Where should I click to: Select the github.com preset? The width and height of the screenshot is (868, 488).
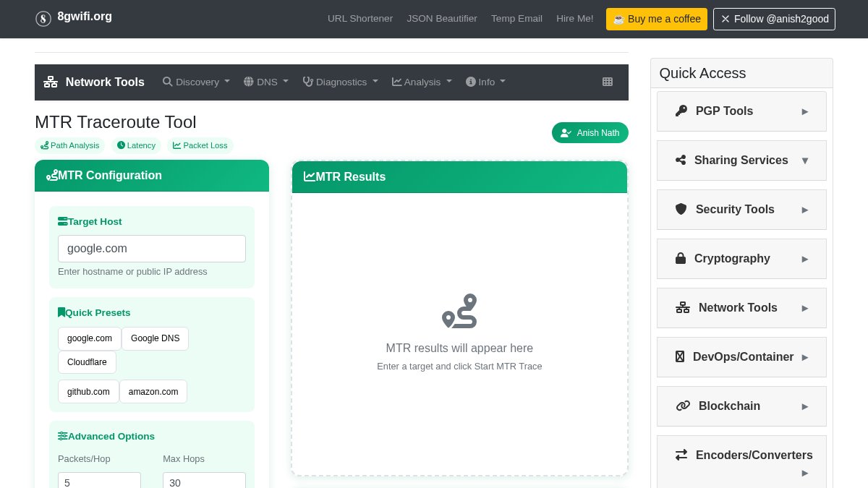[88, 392]
